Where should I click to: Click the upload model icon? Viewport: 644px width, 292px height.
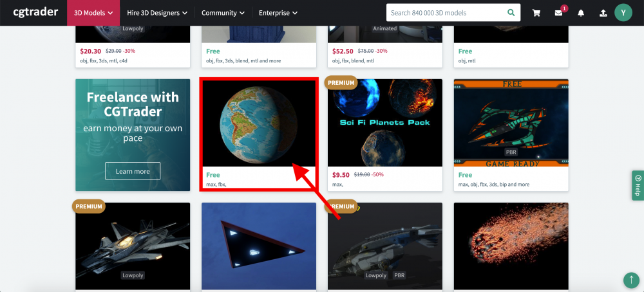pyautogui.click(x=603, y=13)
